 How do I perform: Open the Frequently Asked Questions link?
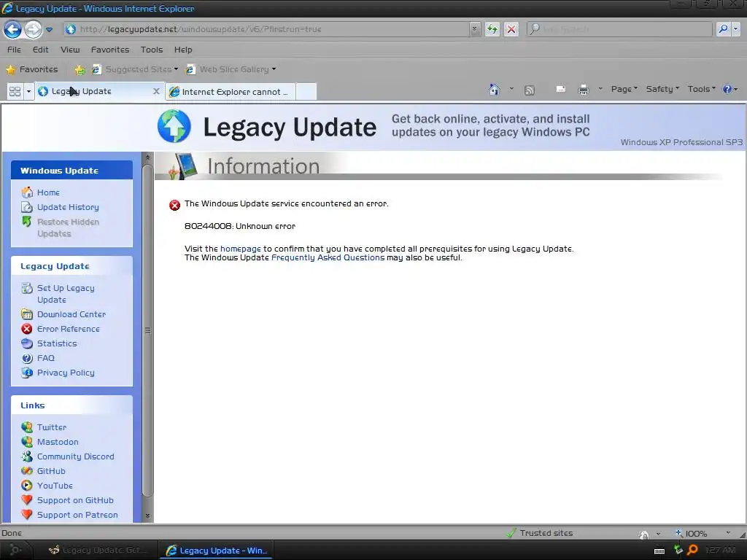[x=328, y=257]
